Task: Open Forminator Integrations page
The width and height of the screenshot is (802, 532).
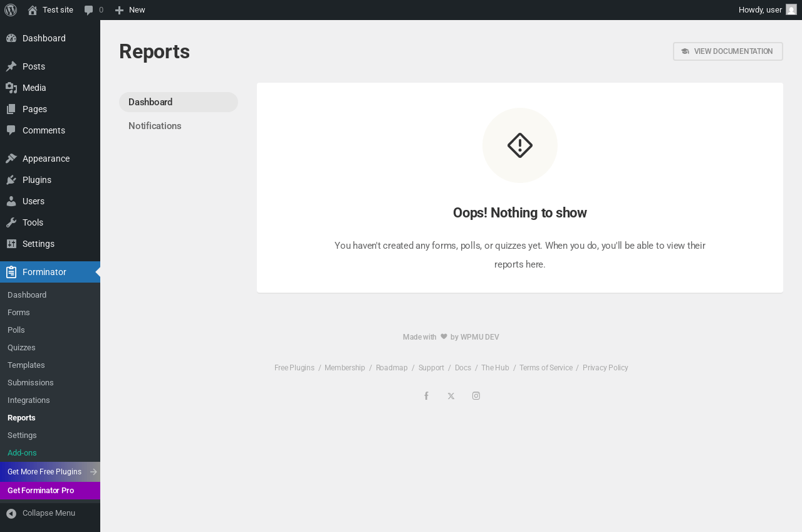Action: point(50,400)
